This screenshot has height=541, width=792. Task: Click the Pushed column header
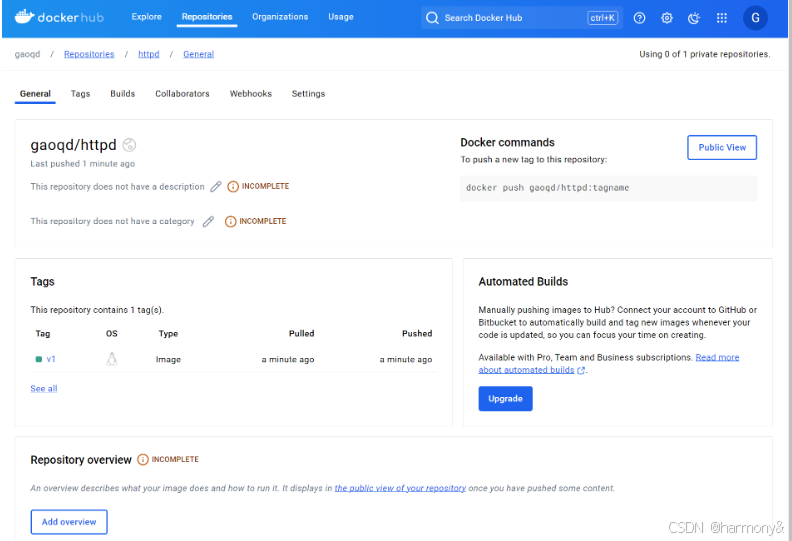click(x=417, y=333)
